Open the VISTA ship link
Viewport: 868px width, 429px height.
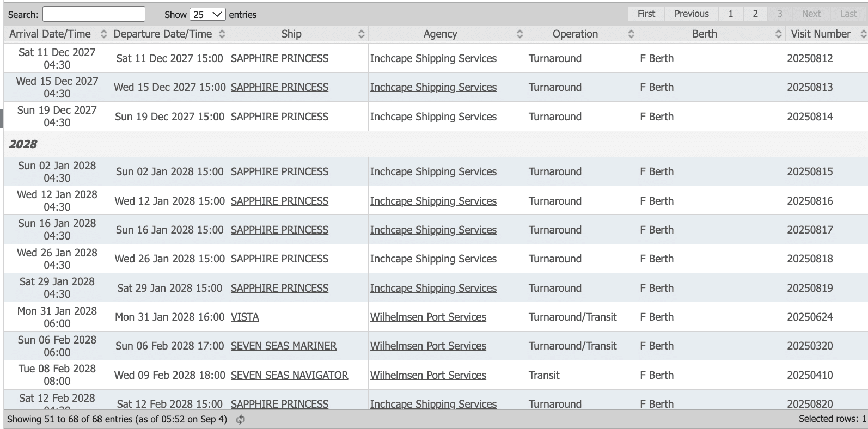(244, 317)
